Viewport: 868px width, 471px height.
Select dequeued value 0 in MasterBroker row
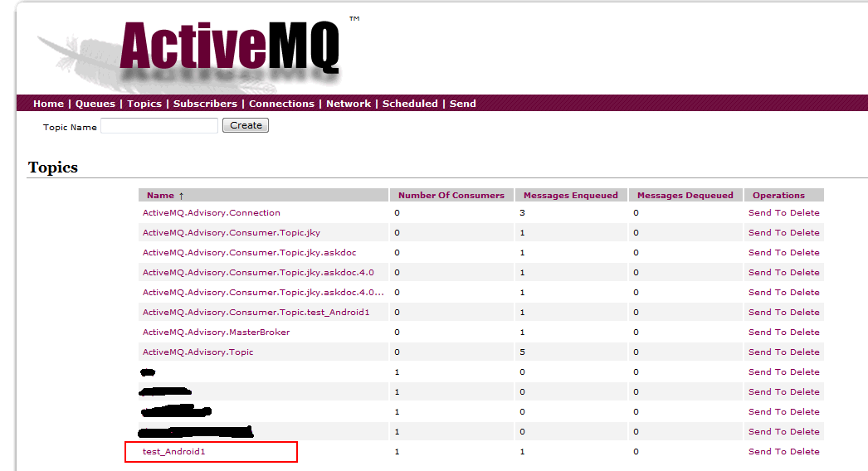pyautogui.click(x=636, y=332)
